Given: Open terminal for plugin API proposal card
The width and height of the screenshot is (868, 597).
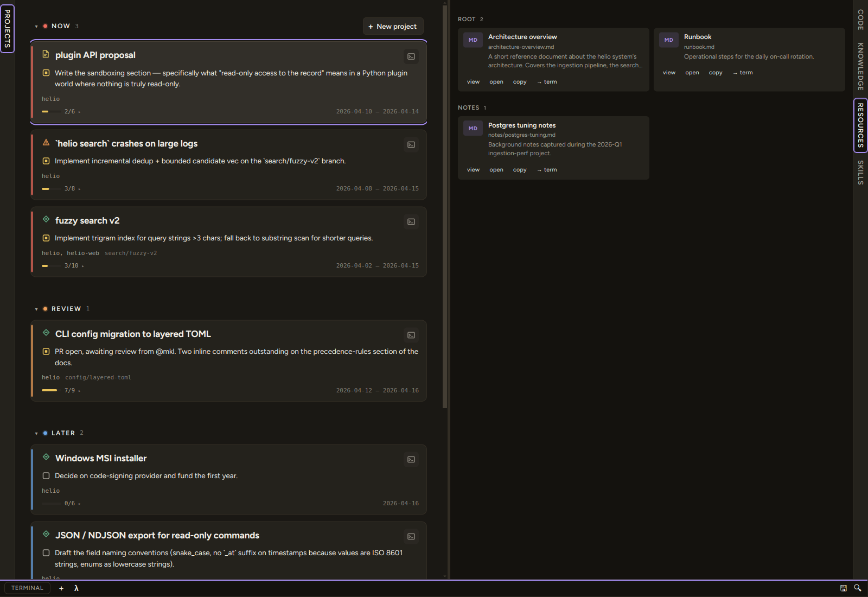Looking at the screenshot, I should click(x=411, y=56).
